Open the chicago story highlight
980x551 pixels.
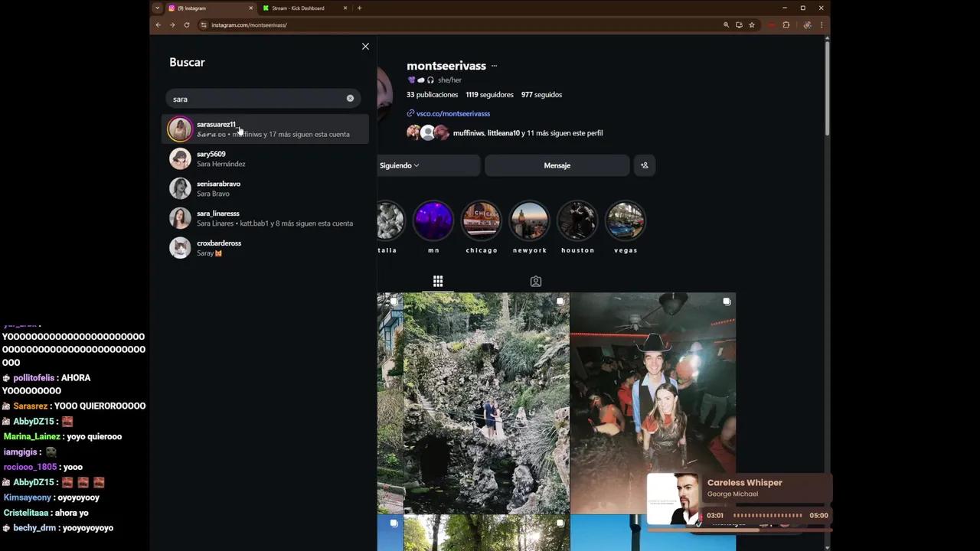[x=481, y=221]
